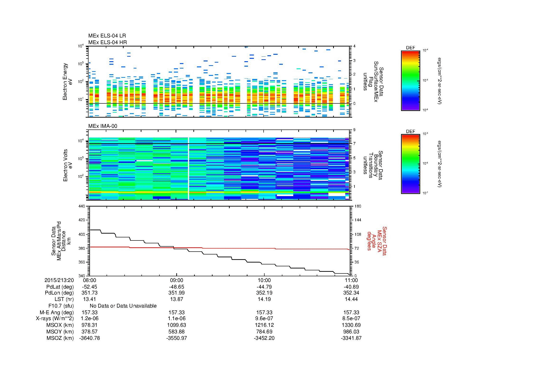Screen dimensions: 555x392
Task: Click the 'F10.7 (sfu)' row label
Action: [x=61, y=306]
